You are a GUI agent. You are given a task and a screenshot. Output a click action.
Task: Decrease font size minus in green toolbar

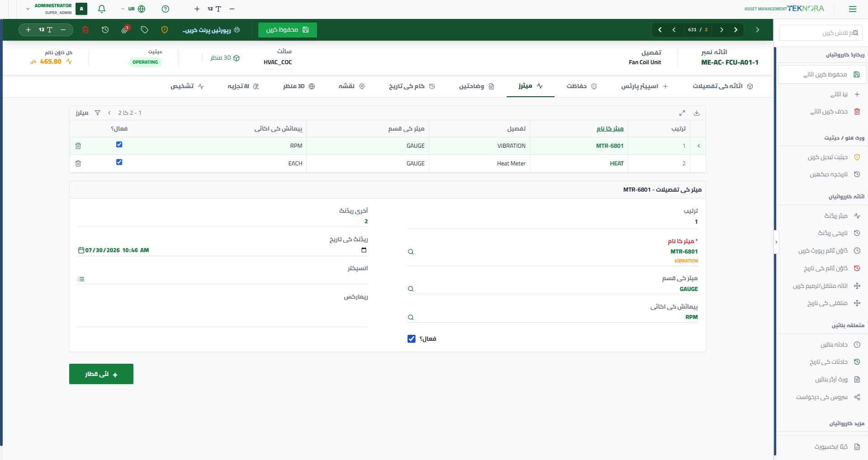click(63, 30)
